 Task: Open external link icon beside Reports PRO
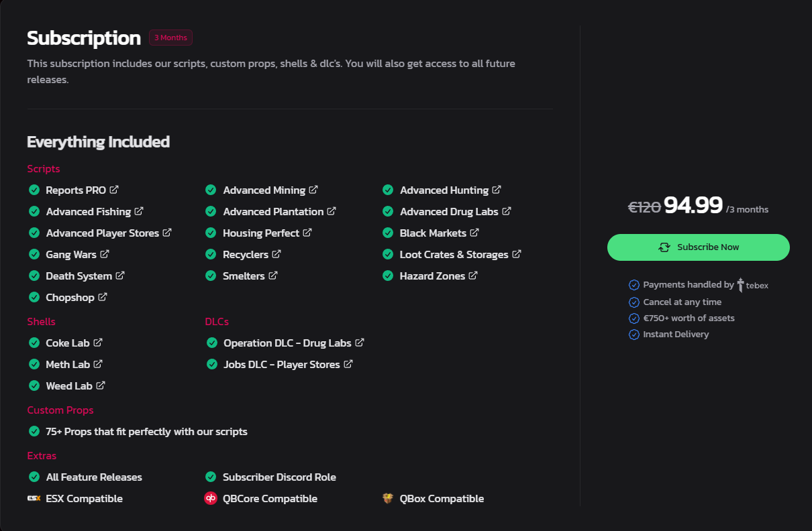pyautogui.click(x=114, y=190)
